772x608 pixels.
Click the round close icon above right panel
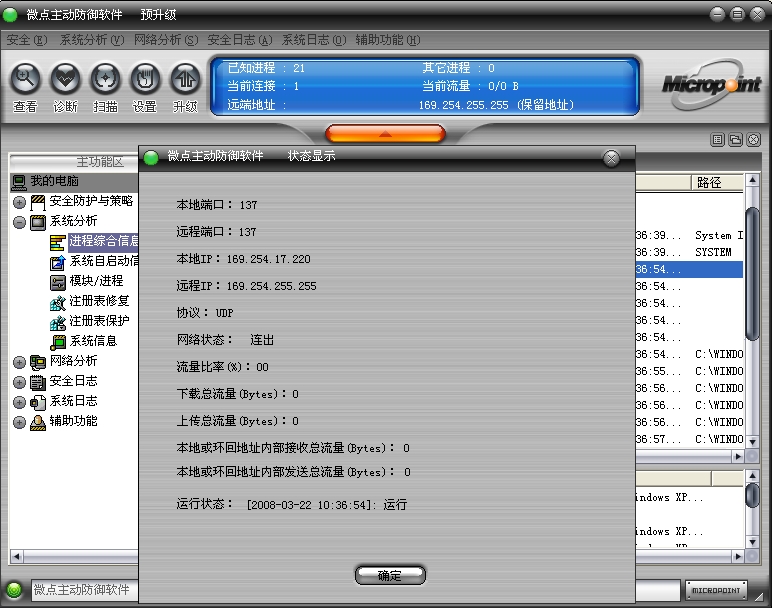tap(753, 140)
